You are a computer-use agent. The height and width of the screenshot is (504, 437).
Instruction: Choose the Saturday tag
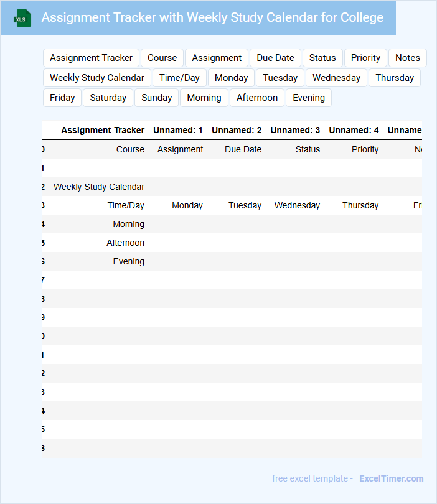[x=108, y=98]
